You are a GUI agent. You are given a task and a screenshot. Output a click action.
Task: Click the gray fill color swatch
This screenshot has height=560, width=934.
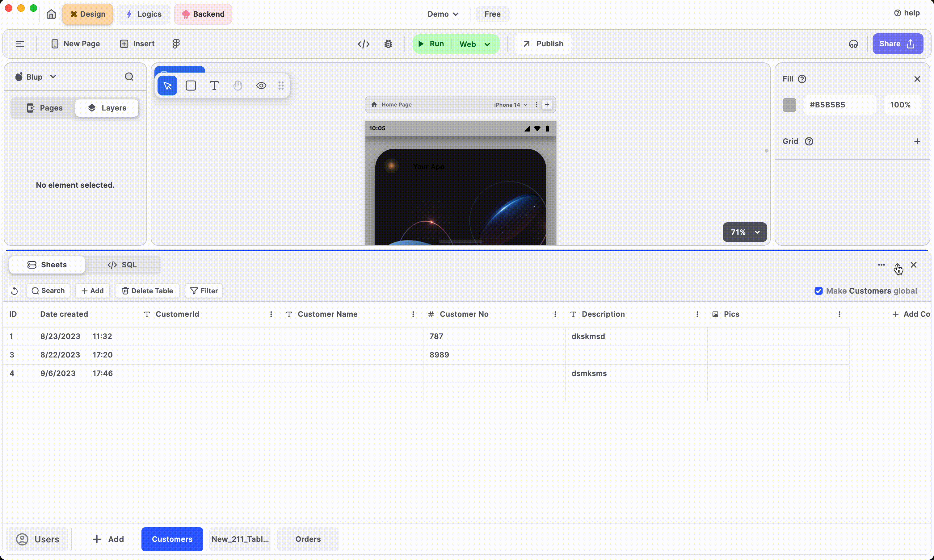[789, 105]
